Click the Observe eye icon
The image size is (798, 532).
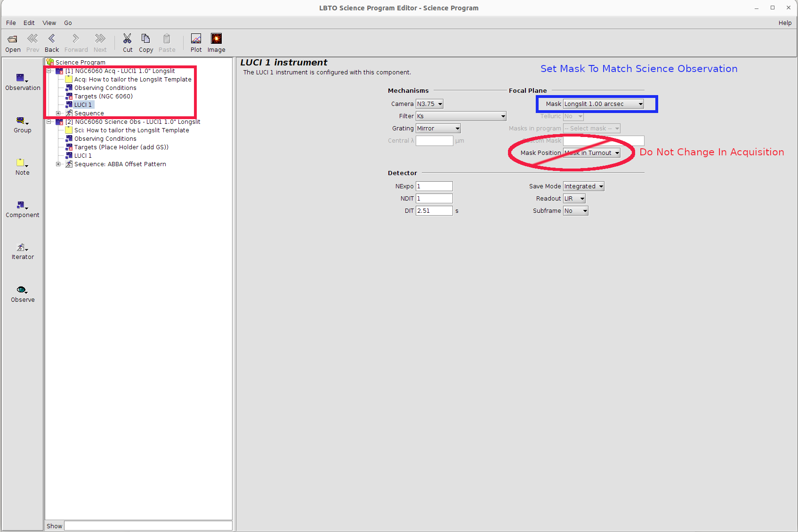(x=22, y=290)
